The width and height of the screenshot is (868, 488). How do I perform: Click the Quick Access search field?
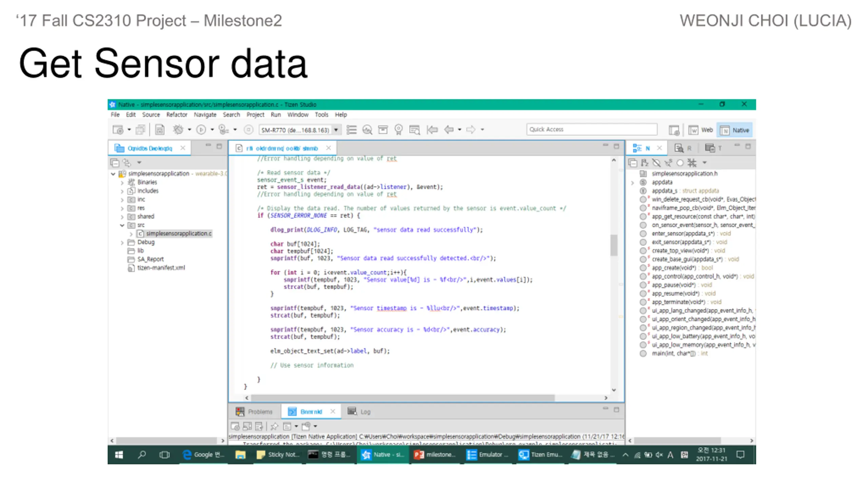coord(591,129)
